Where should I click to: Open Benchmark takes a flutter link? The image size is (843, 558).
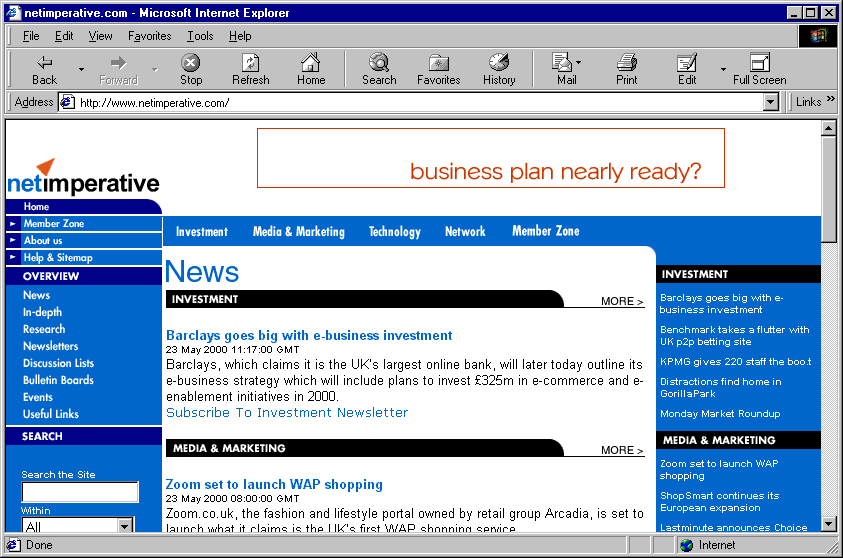[734, 335]
